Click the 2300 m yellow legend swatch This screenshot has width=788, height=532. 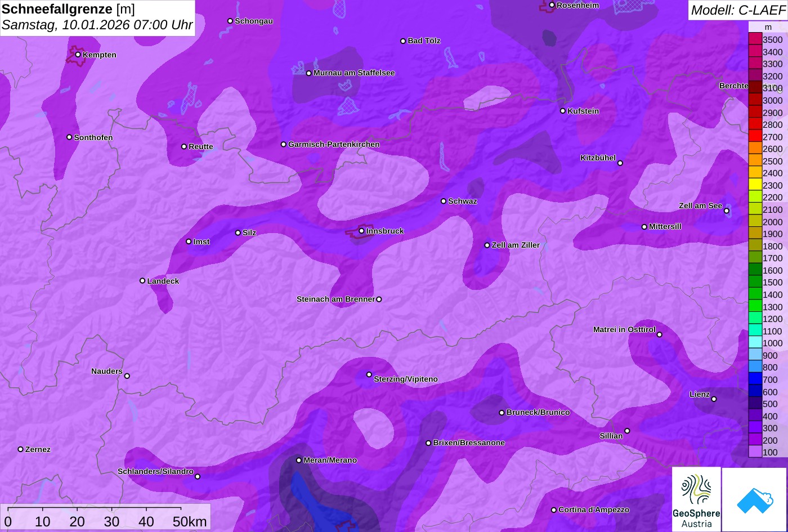pyautogui.click(x=755, y=185)
